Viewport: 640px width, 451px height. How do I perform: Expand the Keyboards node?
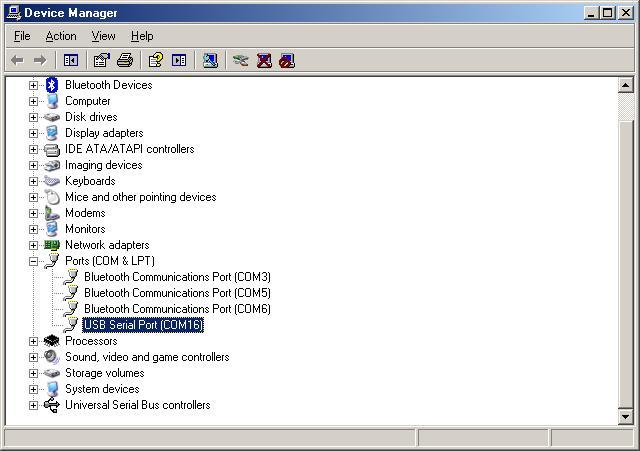pyautogui.click(x=33, y=181)
